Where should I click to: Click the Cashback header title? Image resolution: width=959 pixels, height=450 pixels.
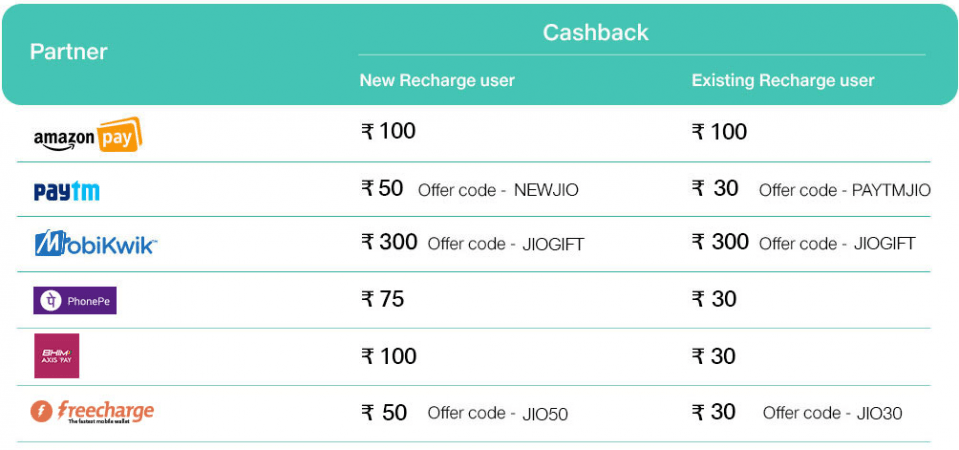tap(595, 33)
